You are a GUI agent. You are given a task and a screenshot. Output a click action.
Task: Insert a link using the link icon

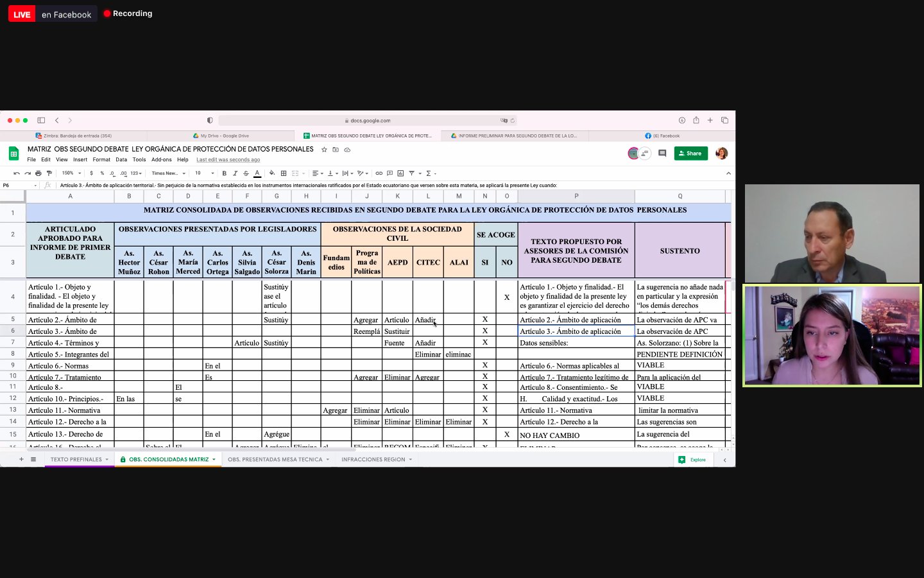[379, 173]
